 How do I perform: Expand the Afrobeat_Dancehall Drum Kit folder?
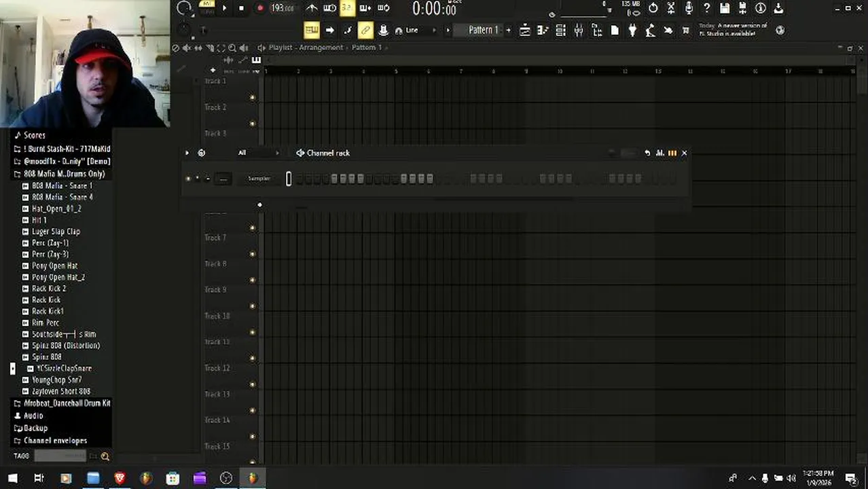tap(62, 403)
